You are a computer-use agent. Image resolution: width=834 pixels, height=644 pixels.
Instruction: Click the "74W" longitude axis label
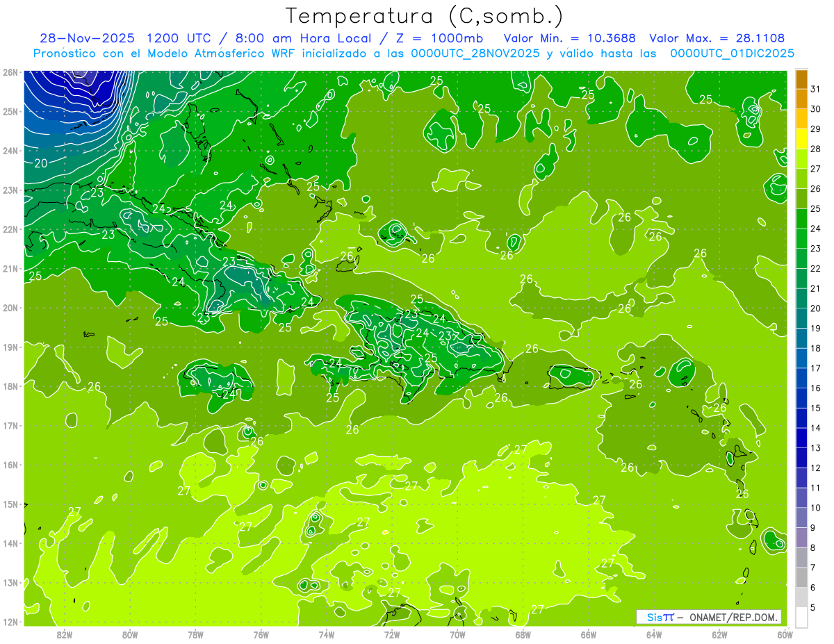click(x=327, y=634)
